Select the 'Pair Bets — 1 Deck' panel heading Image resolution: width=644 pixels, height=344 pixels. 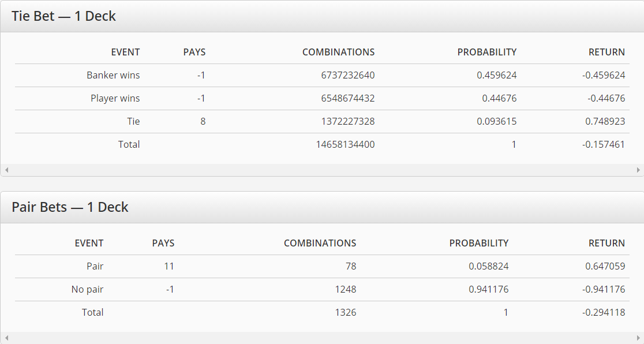pyautogui.click(x=70, y=207)
